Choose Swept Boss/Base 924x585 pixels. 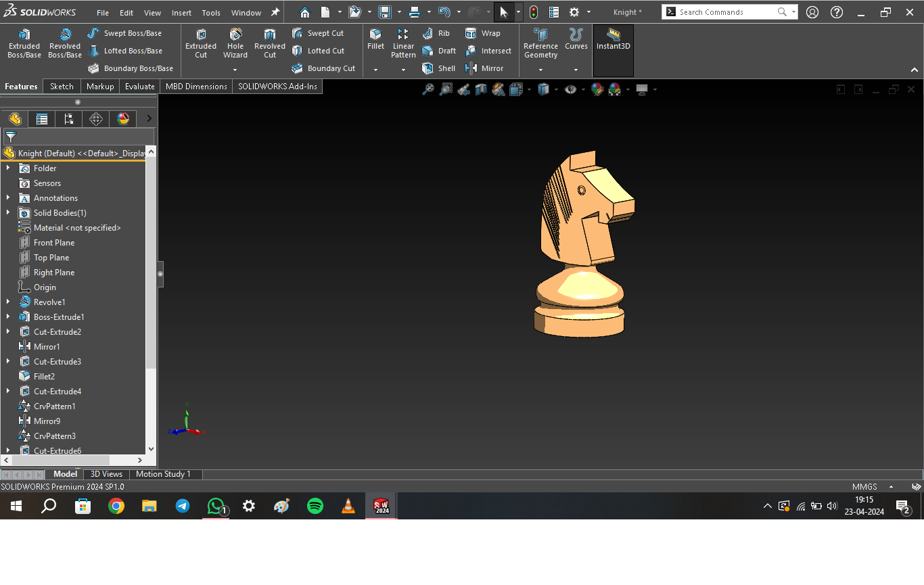[x=124, y=33]
